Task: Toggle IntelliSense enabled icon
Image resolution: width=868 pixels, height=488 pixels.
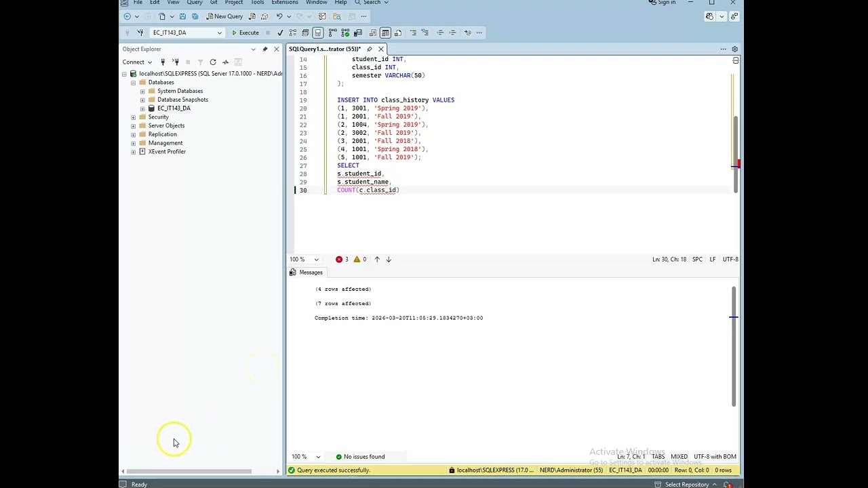Action: (317, 33)
